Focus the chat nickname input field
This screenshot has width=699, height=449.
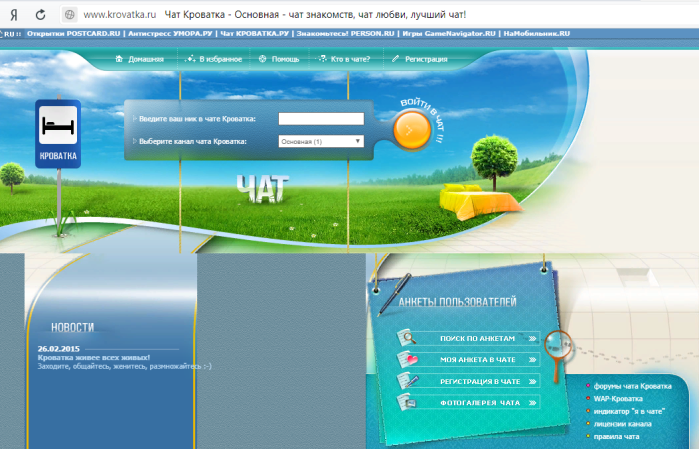click(x=321, y=119)
